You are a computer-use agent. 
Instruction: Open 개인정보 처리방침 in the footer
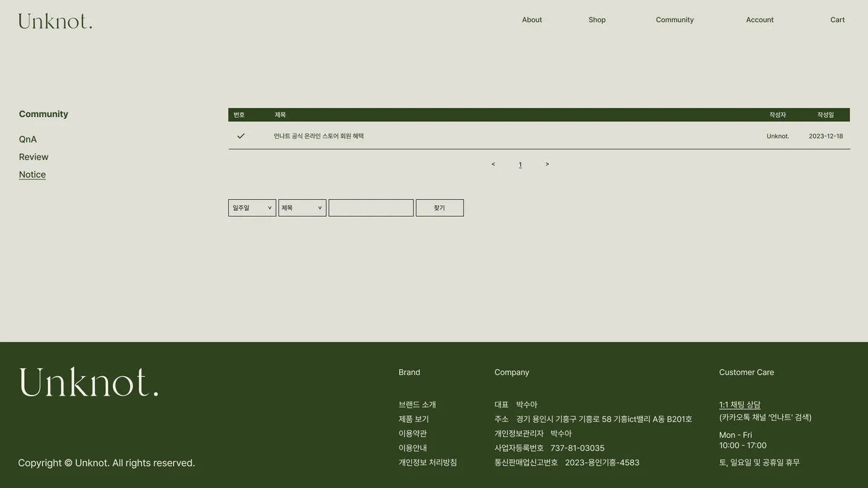428,463
